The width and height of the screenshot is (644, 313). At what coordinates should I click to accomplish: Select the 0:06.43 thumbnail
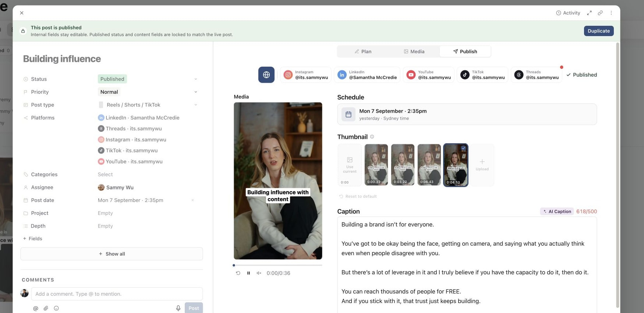pyautogui.click(x=429, y=165)
